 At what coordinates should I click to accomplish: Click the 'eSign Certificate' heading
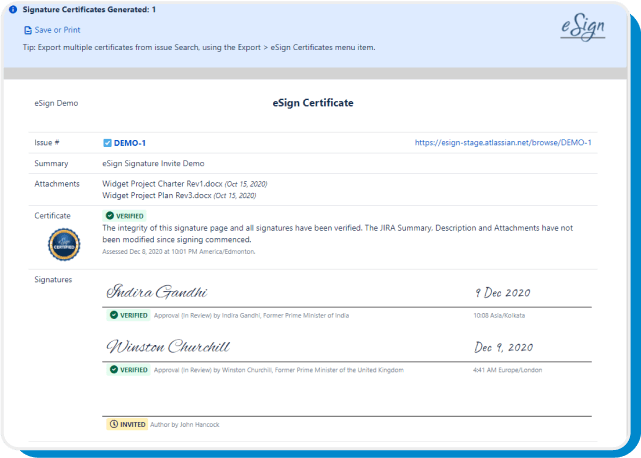pyautogui.click(x=313, y=103)
